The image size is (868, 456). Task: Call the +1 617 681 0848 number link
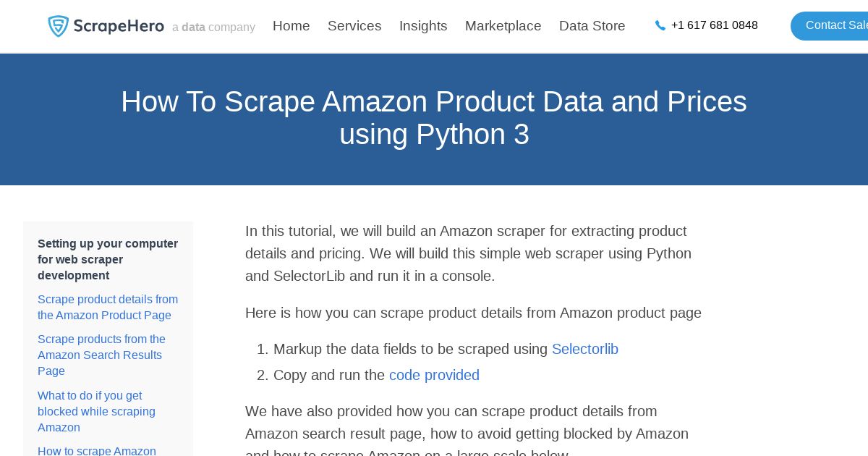(x=715, y=25)
